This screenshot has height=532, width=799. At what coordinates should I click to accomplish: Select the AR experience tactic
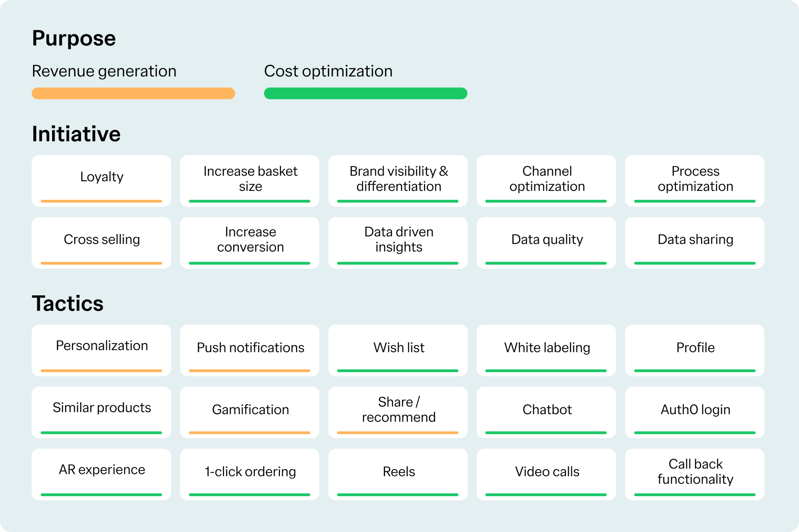click(x=101, y=474)
